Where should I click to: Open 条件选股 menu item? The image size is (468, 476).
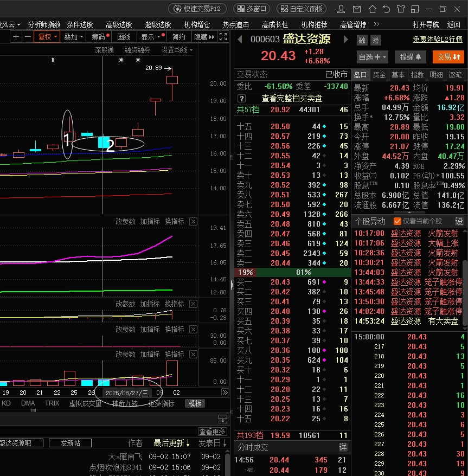tap(80, 24)
